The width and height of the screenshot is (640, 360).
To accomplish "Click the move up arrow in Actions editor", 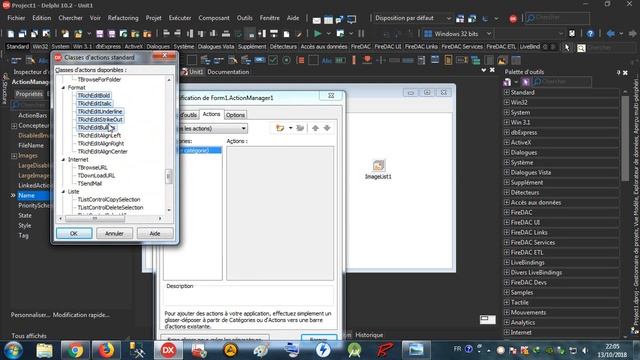I will pos(315,128).
